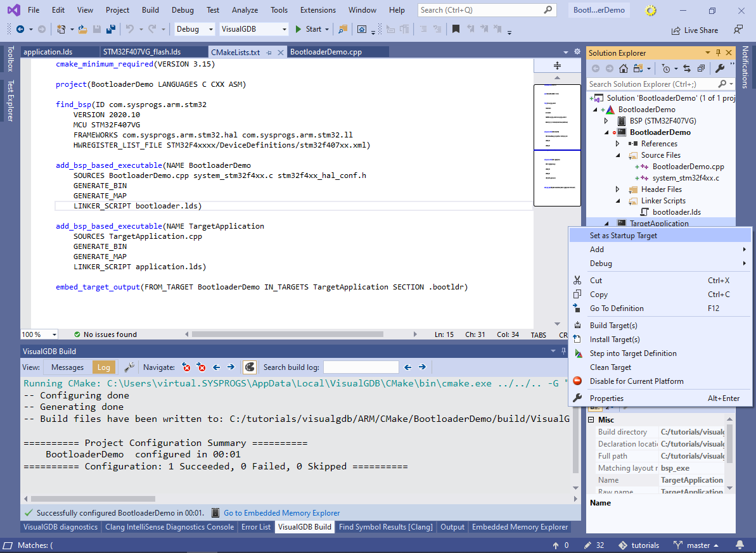Collapse the Misc properties category
The image size is (756, 553).
591,420
